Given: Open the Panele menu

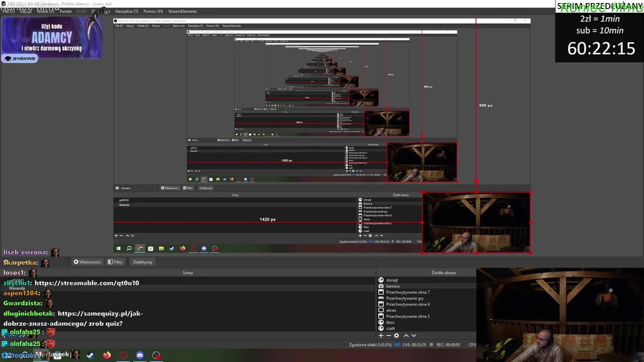Looking at the screenshot, I should pos(65,11).
